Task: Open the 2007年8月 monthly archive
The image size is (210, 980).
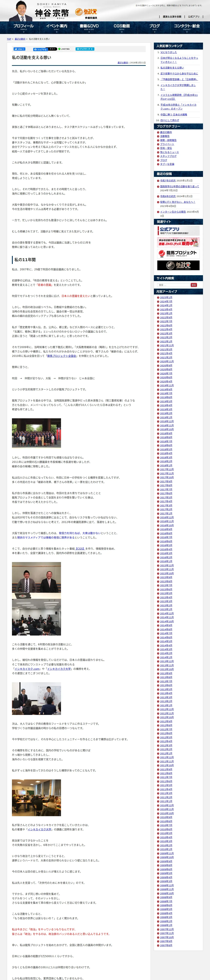Action: (x=166, y=945)
